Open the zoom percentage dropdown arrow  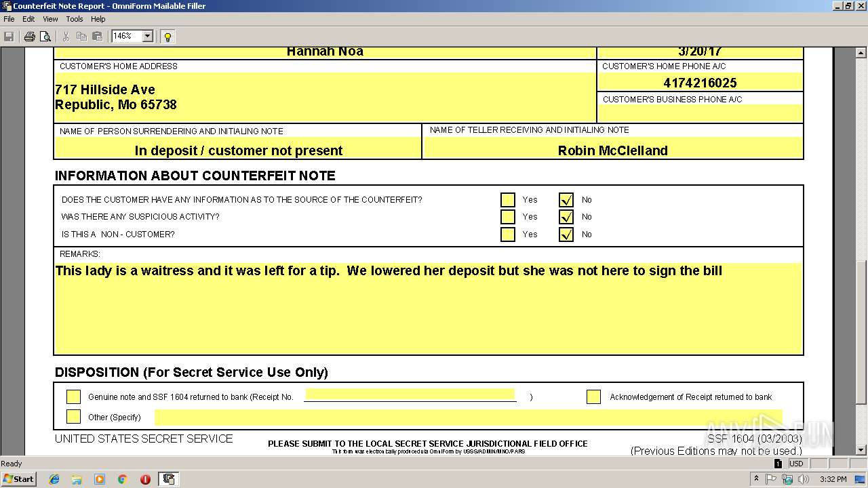[x=148, y=36]
